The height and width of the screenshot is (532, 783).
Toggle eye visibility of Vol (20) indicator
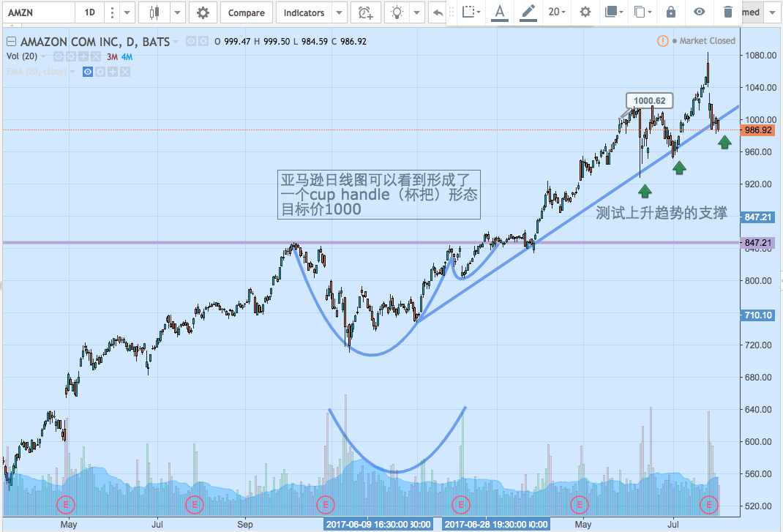[x=59, y=56]
